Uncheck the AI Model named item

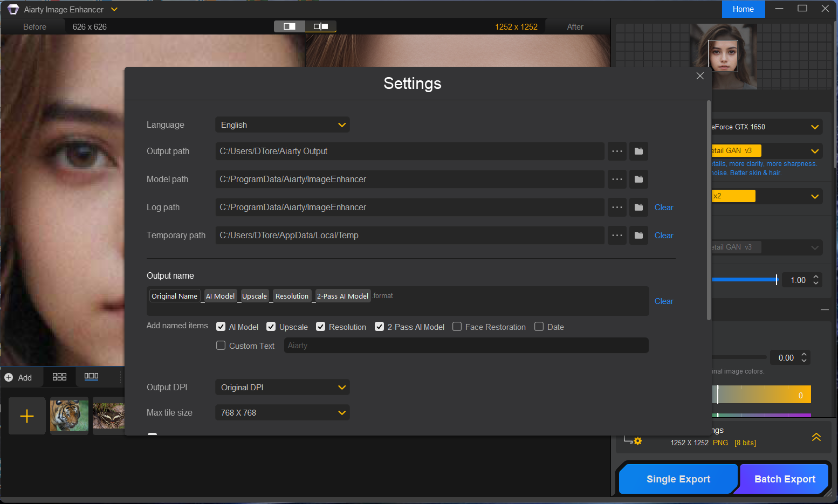(221, 327)
